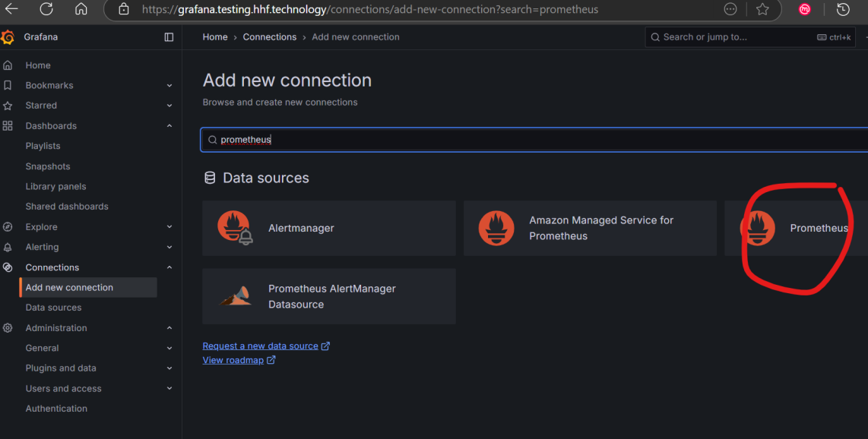Open site info via the padlock icon
The image size is (868, 439).
point(124,9)
